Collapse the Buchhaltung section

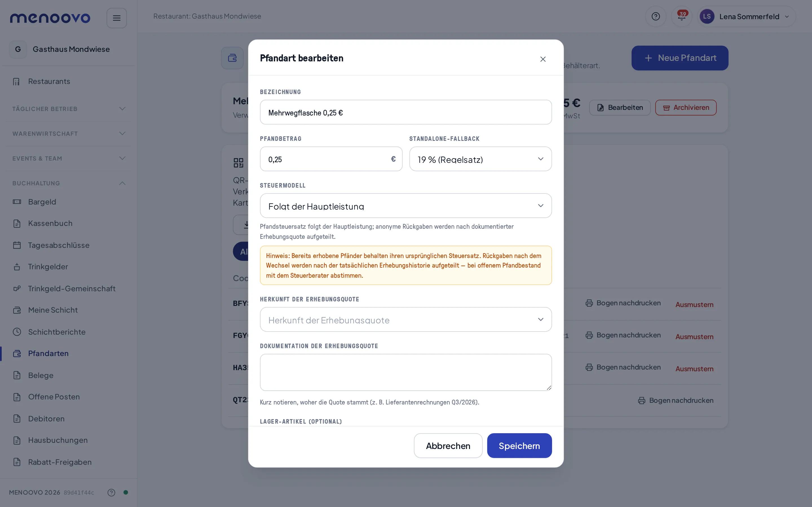[69, 183]
